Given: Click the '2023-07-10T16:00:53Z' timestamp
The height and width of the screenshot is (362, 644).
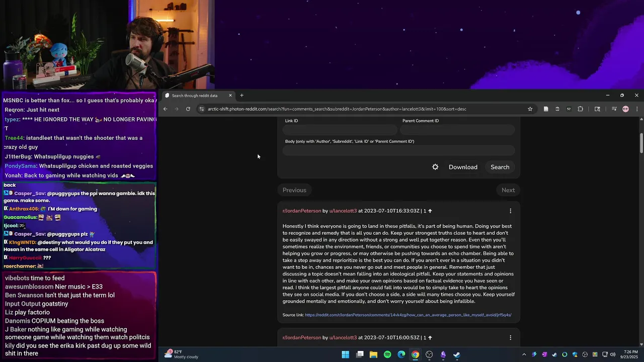Looking at the screenshot, I should tap(391, 338).
